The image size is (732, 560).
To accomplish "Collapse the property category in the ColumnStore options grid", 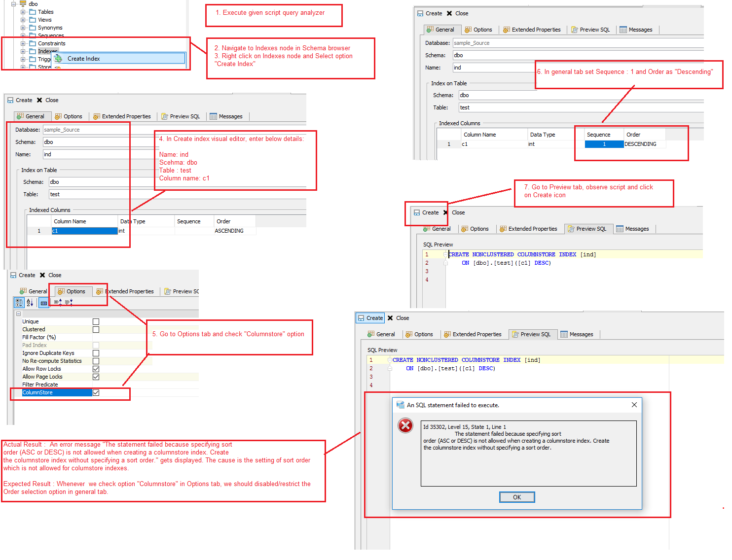I will click(18, 314).
